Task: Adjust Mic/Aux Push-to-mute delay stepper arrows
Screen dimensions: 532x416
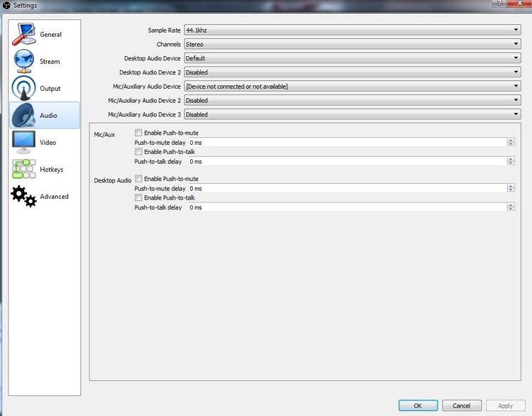Action: point(511,142)
